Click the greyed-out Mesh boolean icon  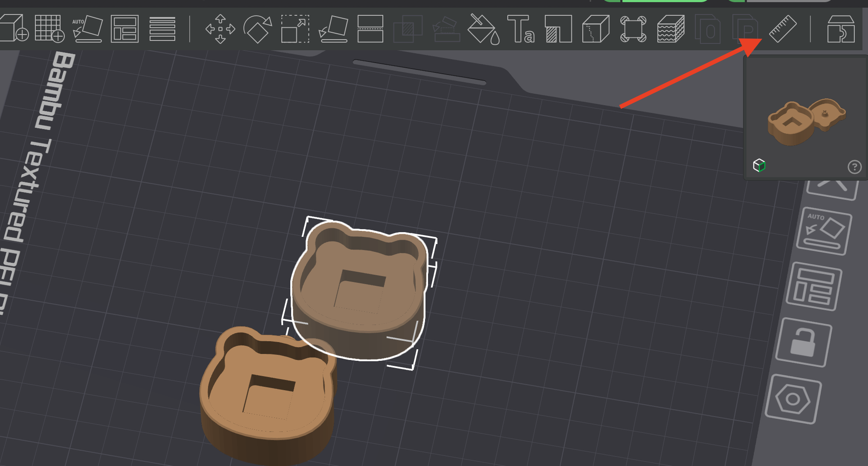tap(408, 29)
